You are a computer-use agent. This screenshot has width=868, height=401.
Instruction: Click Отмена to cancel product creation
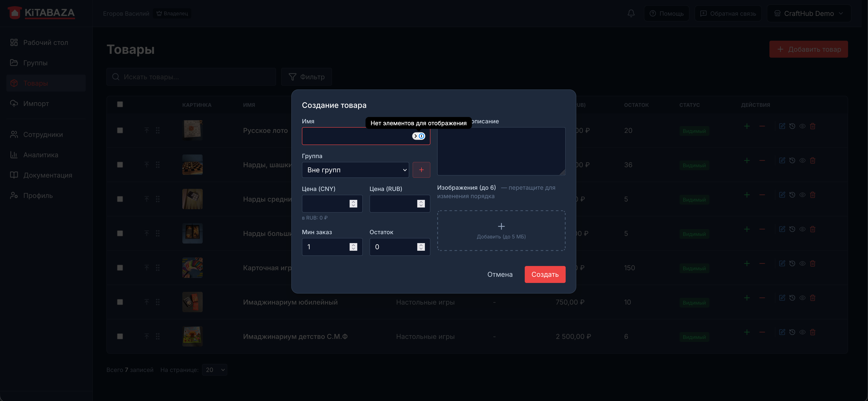500,275
